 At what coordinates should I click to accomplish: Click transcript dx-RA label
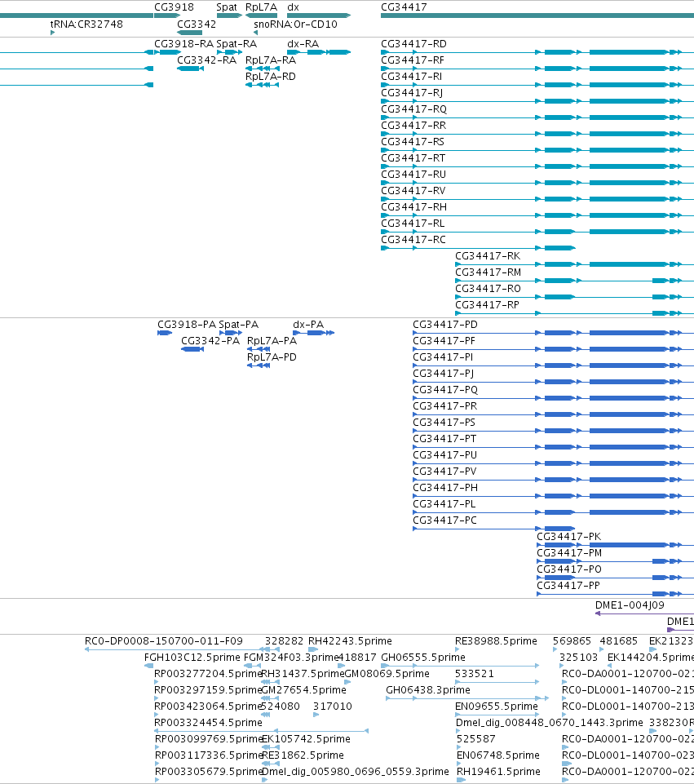(x=303, y=44)
